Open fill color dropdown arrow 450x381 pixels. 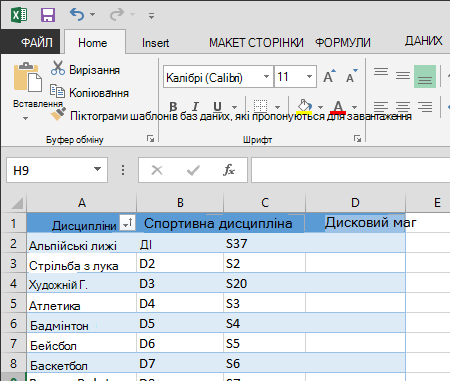[320, 107]
